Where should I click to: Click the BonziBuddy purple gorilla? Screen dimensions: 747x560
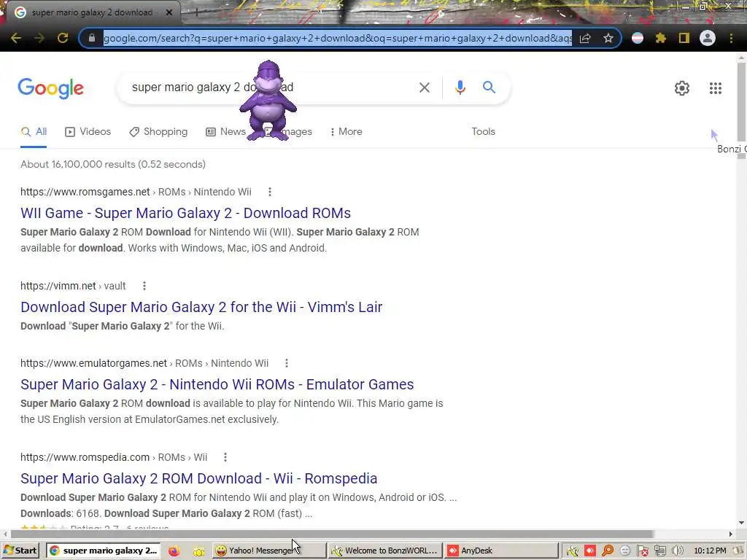tap(268, 101)
